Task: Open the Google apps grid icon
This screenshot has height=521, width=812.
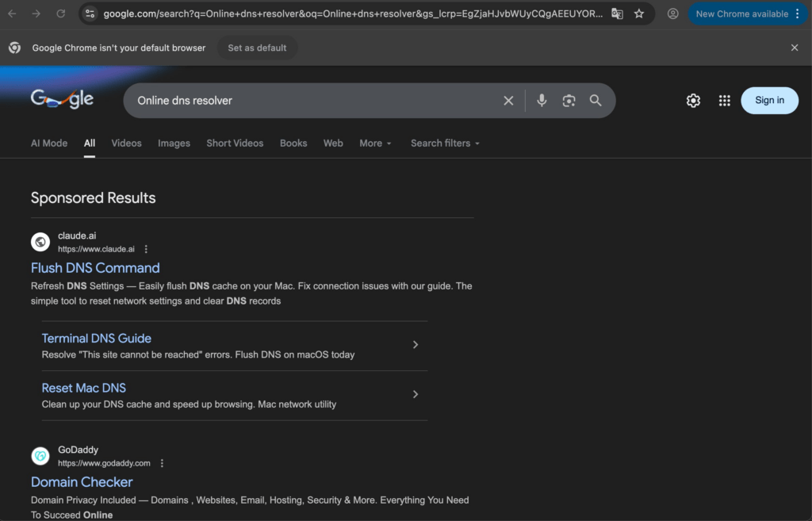Action: 724,101
